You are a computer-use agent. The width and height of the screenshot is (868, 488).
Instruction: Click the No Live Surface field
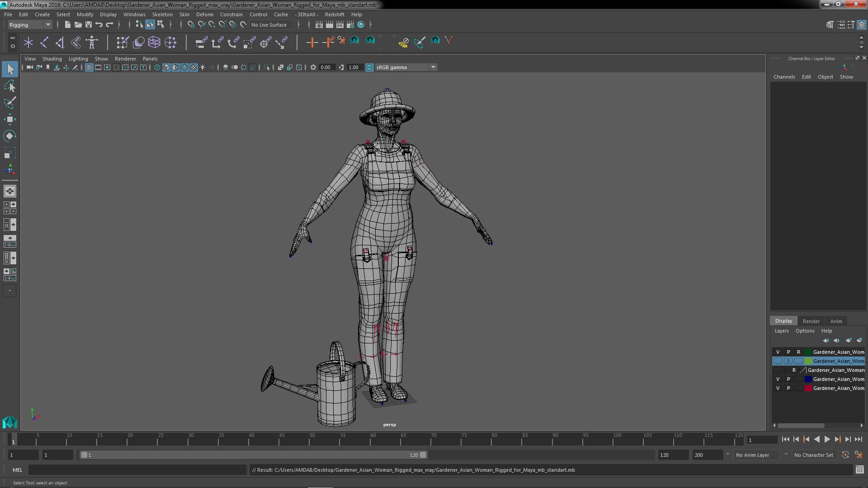click(271, 25)
